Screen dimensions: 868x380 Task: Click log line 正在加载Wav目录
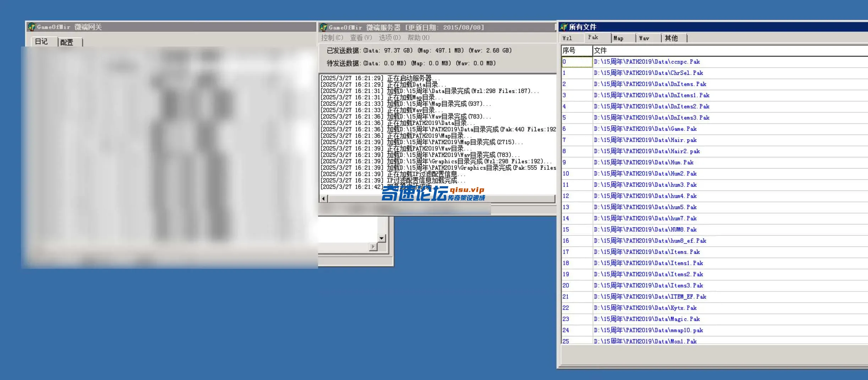click(382, 110)
